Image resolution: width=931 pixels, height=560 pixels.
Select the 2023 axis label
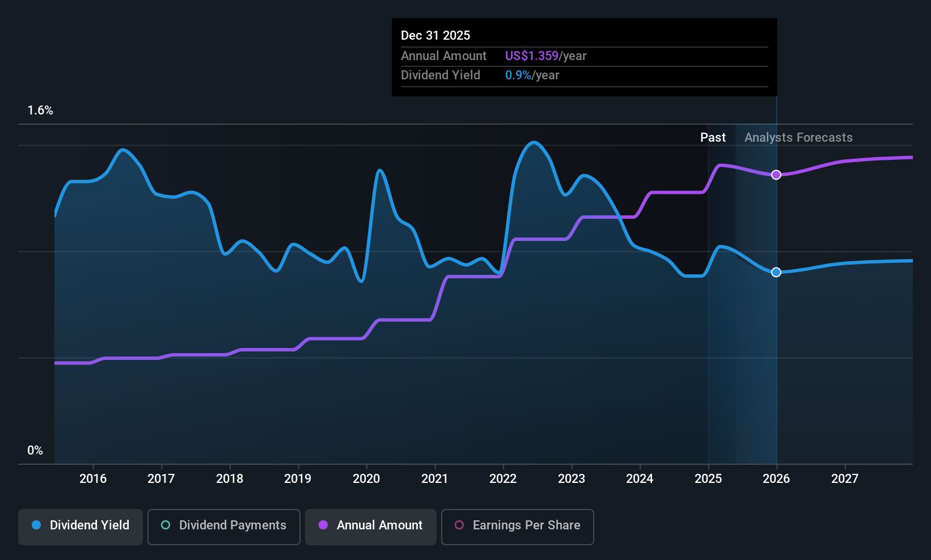tap(572, 479)
